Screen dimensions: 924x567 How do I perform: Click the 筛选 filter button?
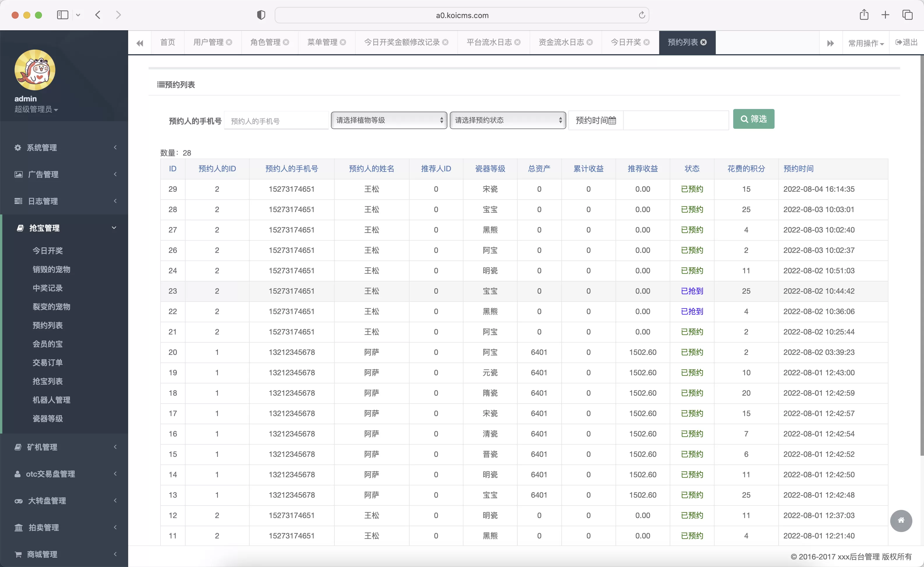753,119
